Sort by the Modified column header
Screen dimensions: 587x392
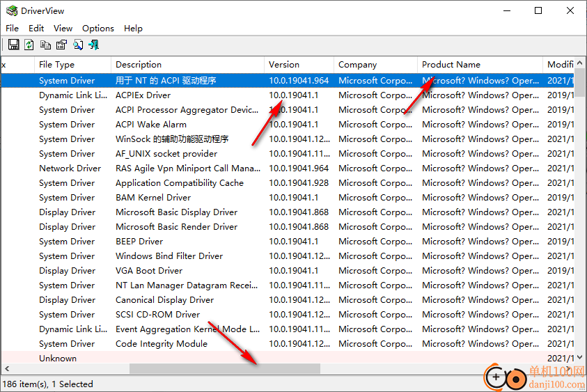point(558,65)
